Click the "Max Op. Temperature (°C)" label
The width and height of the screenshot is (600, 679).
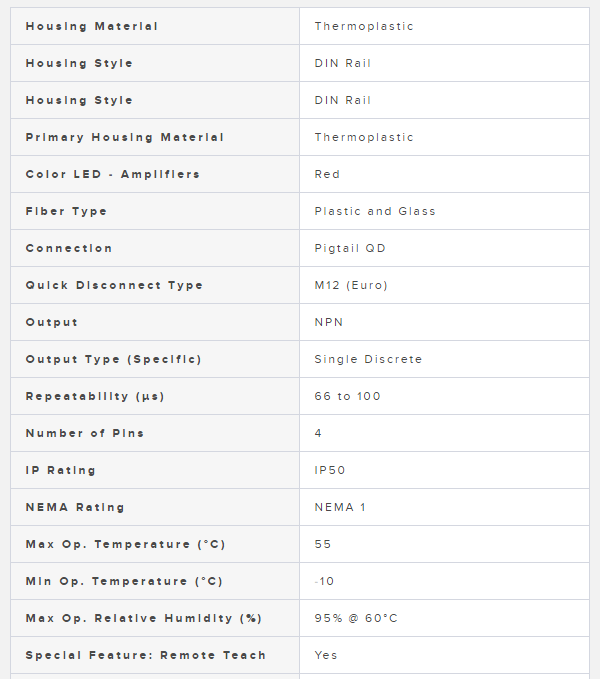(125, 544)
